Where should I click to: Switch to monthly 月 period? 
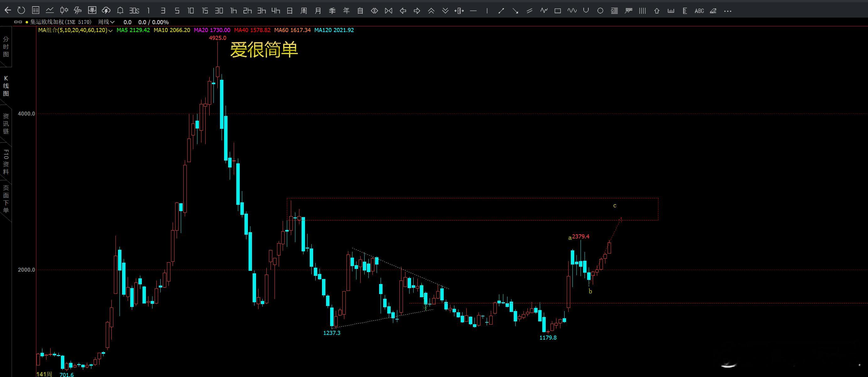[318, 11]
